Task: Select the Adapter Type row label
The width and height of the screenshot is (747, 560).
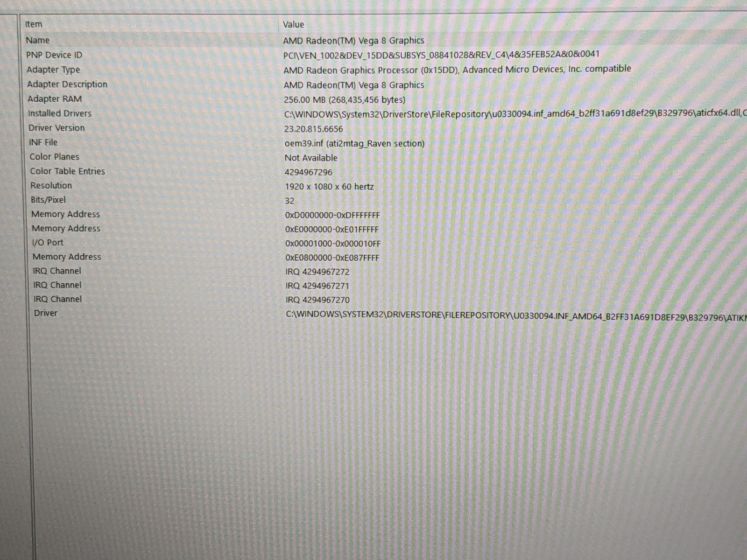Action: pyautogui.click(x=53, y=70)
